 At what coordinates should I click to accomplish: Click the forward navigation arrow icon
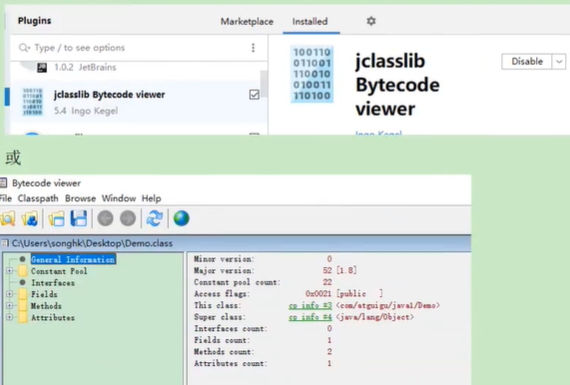click(x=128, y=218)
